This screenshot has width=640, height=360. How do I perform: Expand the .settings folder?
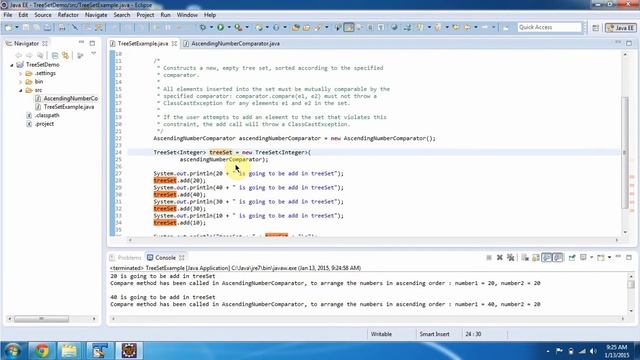click(x=20, y=73)
